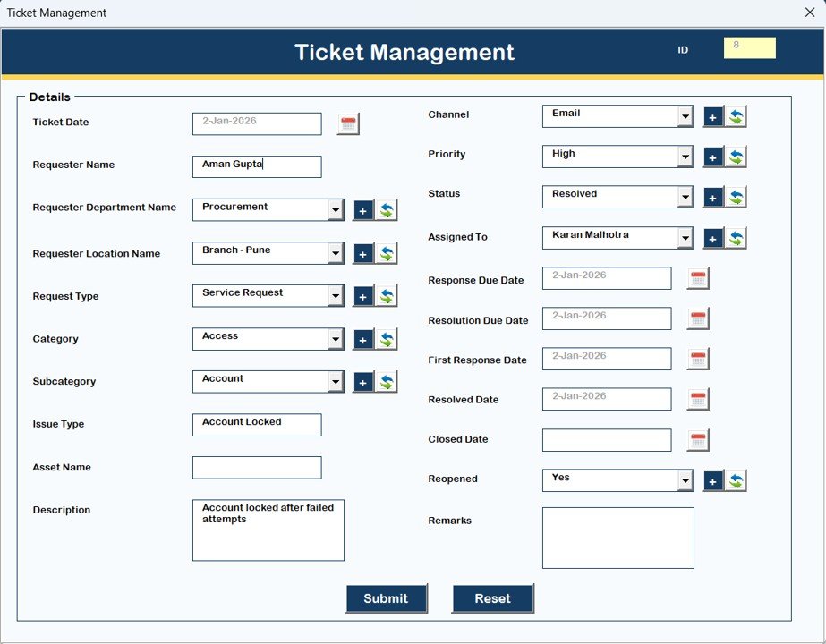Click inside the Remarks text box

point(617,537)
